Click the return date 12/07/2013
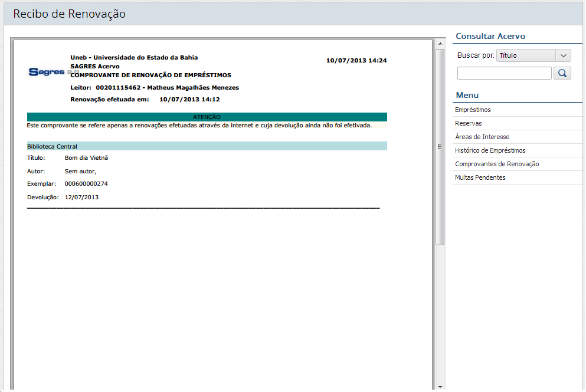The height and width of the screenshot is (392, 586). 81,197
